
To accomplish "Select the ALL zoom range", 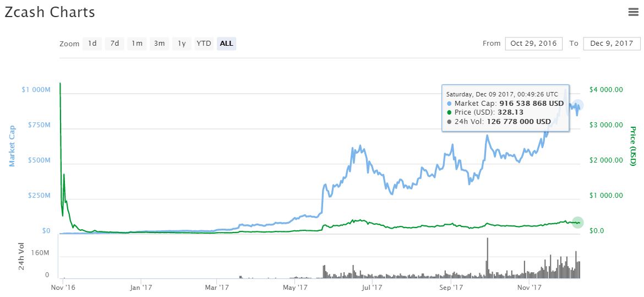I will 226,43.
